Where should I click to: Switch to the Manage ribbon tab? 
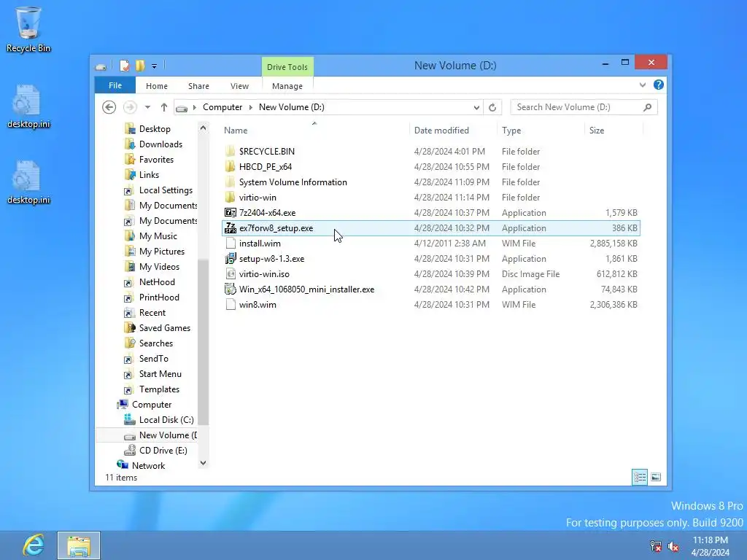coord(287,86)
